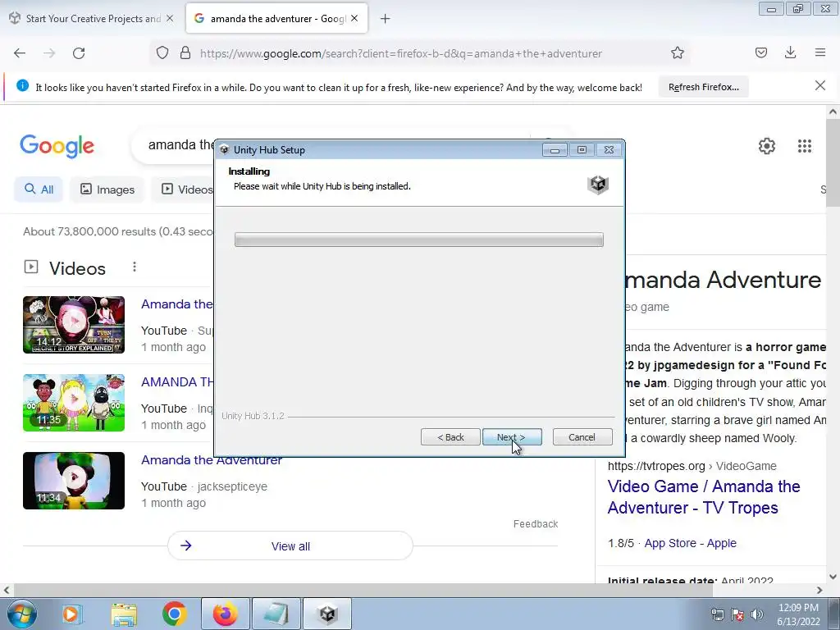Open a new tab with plus icon

click(386, 19)
